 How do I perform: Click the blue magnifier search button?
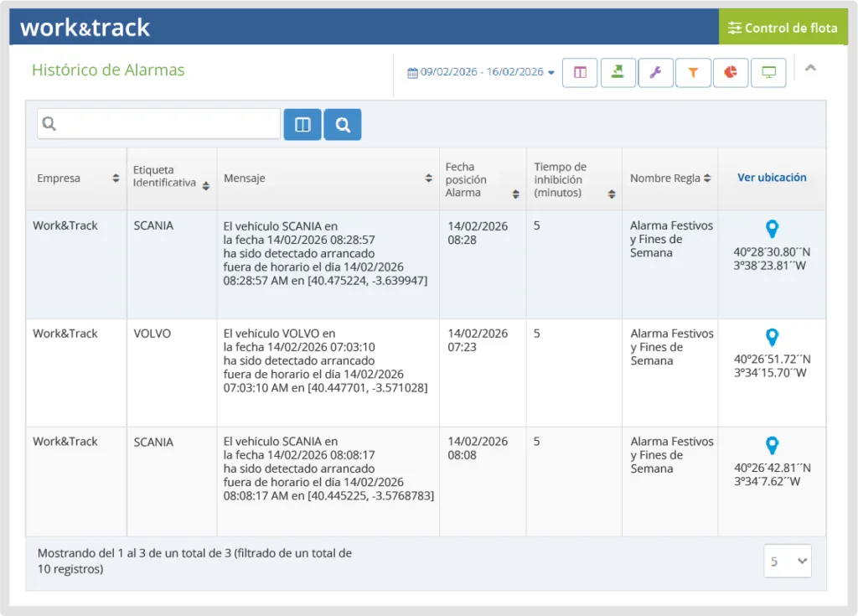tap(343, 125)
